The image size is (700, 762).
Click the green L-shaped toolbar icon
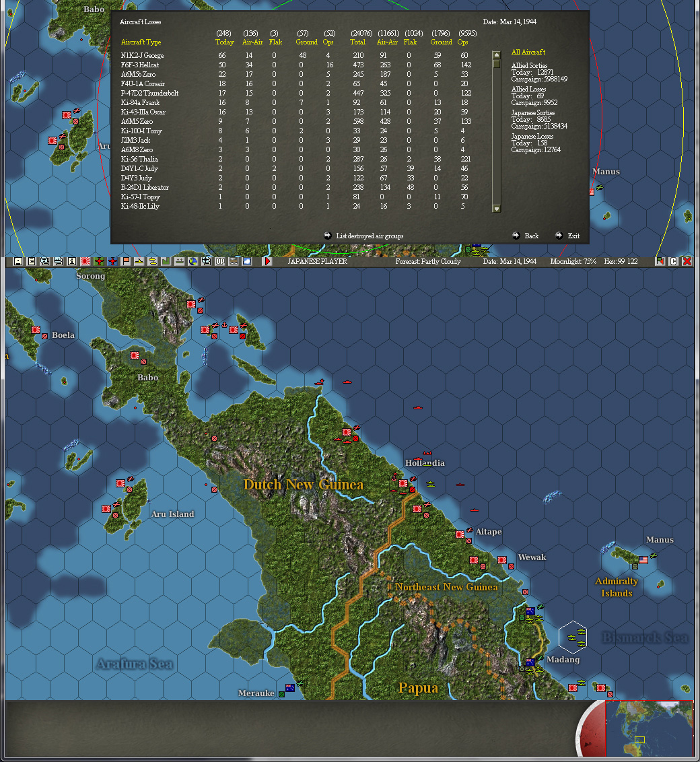coord(166,261)
